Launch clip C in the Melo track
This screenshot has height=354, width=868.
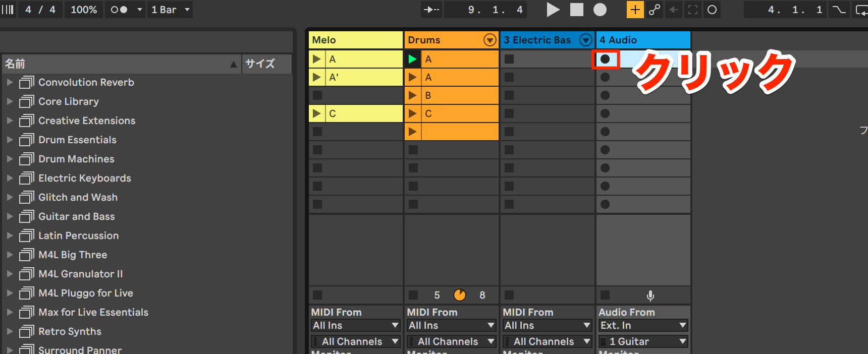[x=316, y=113]
